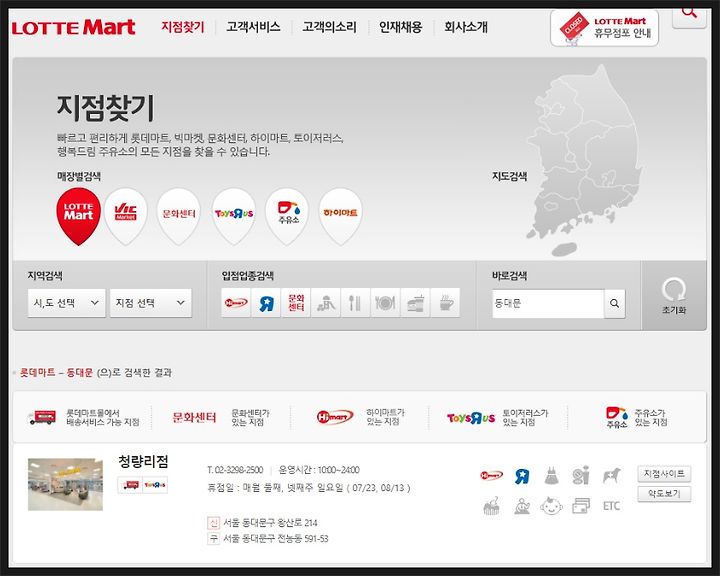Filter by Himart tenant icon in 입점업종검색
The height and width of the screenshot is (576, 720).
[236, 303]
